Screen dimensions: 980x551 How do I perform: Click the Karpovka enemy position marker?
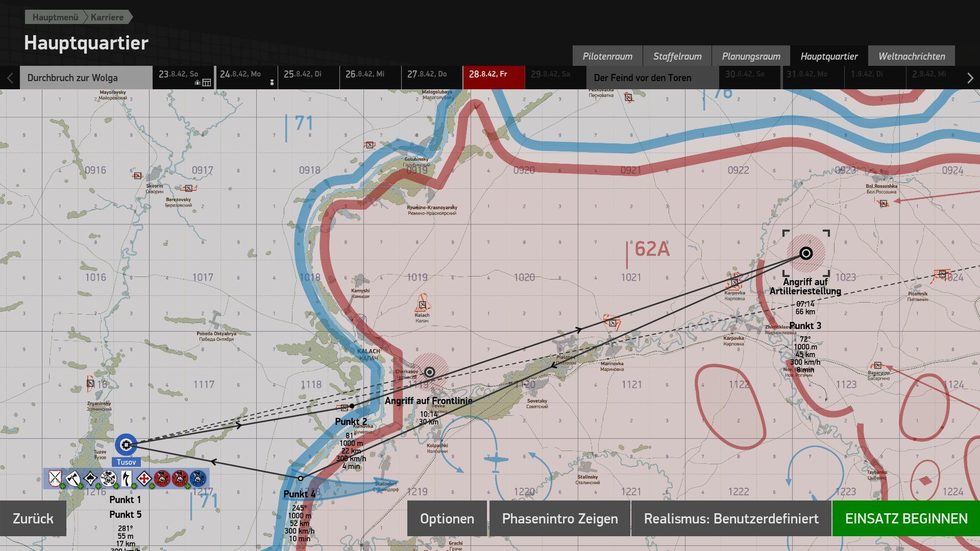click(x=734, y=282)
